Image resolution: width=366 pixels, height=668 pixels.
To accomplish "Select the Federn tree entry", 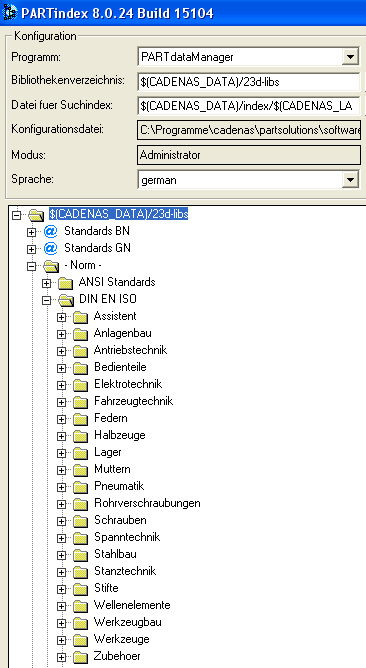I will [x=111, y=418].
